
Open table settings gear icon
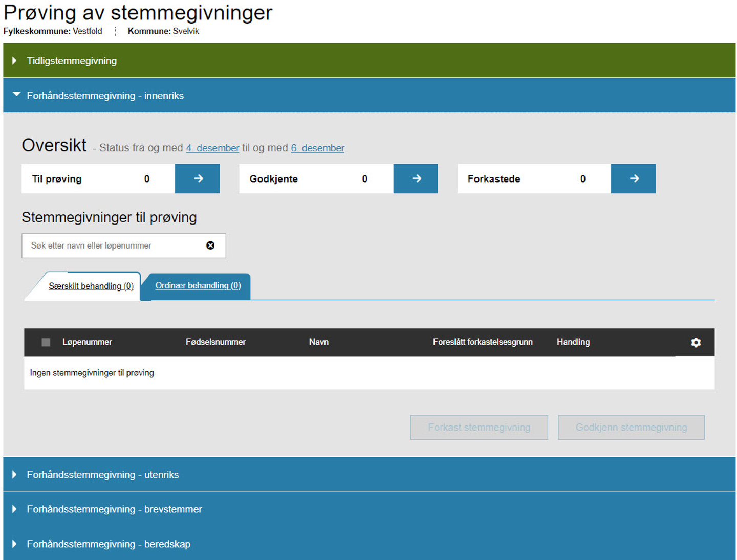(x=696, y=342)
